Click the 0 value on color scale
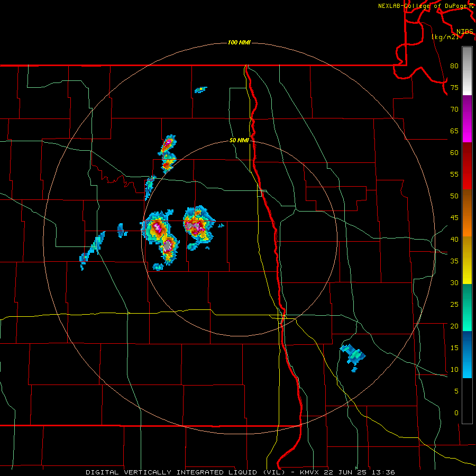Image resolution: width=476 pixels, height=476 pixels. coord(456,413)
